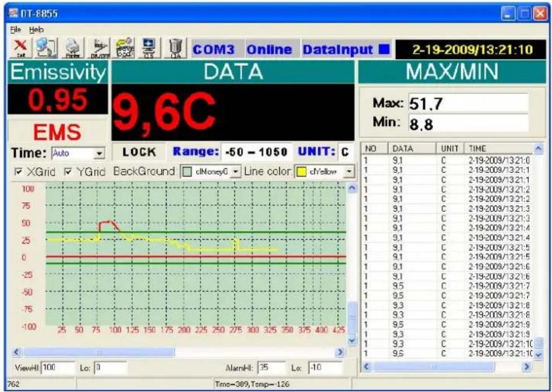The image size is (552, 392).
Task: Click the DATA column header in table
Action: click(x=412, y=149)
